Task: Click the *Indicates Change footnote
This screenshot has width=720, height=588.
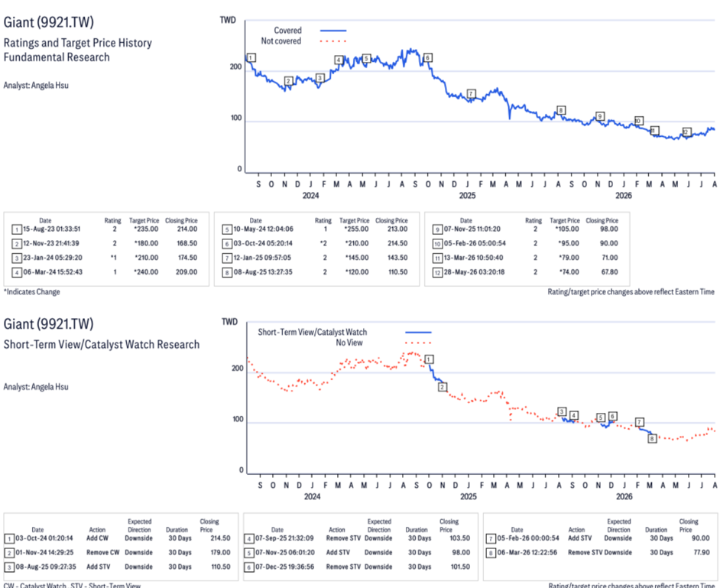Action: [31, 291]
